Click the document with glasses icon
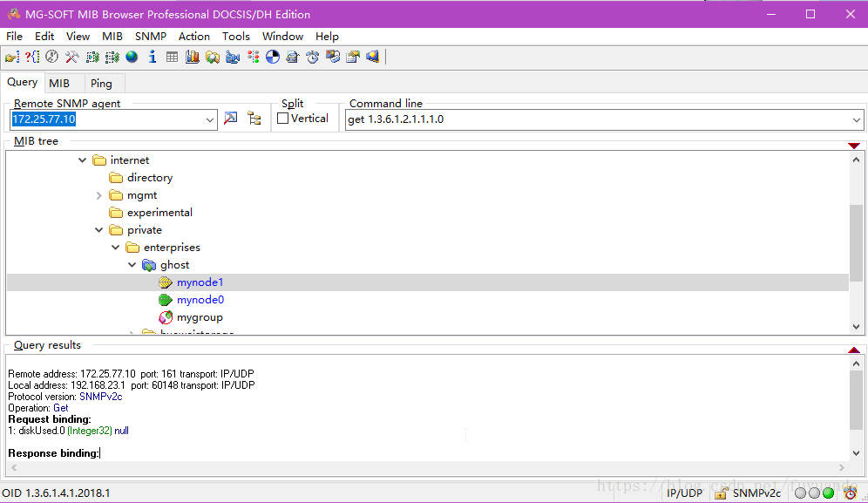Viewport: 868px width, 503px height. (292, 57)
